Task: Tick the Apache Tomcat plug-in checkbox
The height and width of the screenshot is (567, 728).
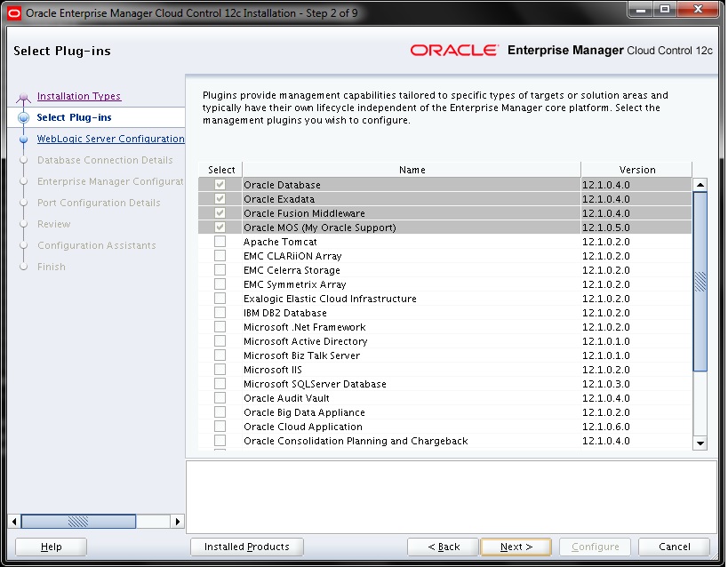Action: 220,242
